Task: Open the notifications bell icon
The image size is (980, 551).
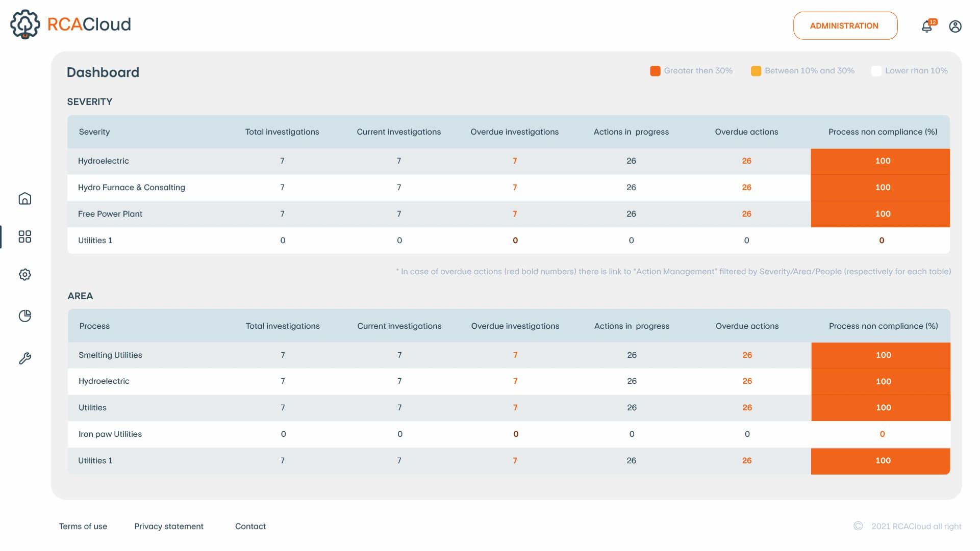Action: point(927,27)
